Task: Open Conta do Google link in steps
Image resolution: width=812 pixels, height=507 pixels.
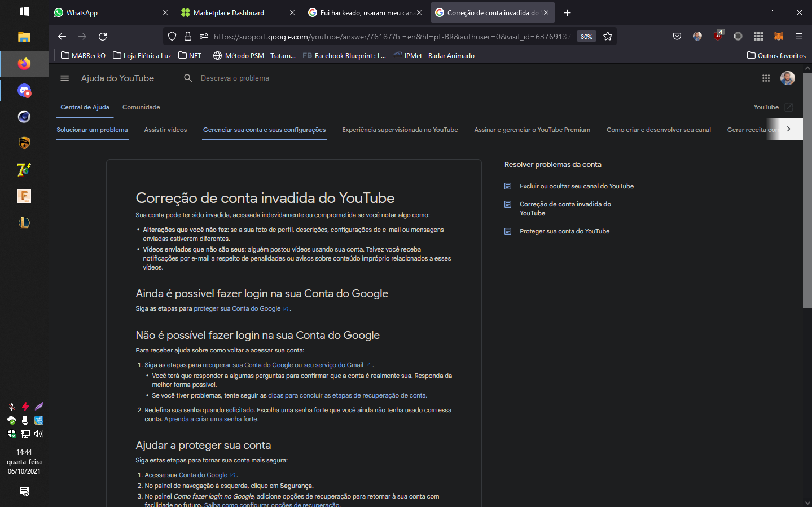Action: click(x=207, y=475)
